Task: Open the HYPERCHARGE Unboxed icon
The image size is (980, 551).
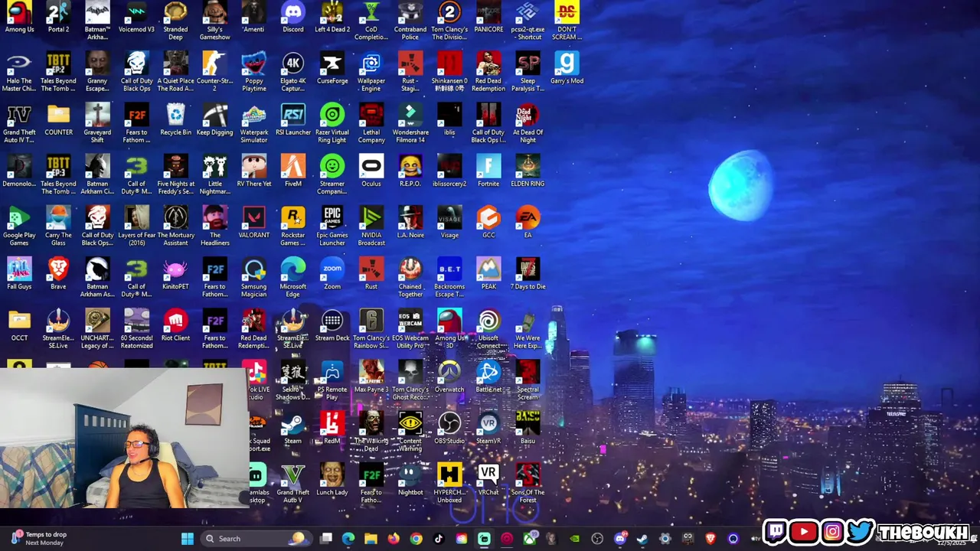Action: [x=449, y=481]
